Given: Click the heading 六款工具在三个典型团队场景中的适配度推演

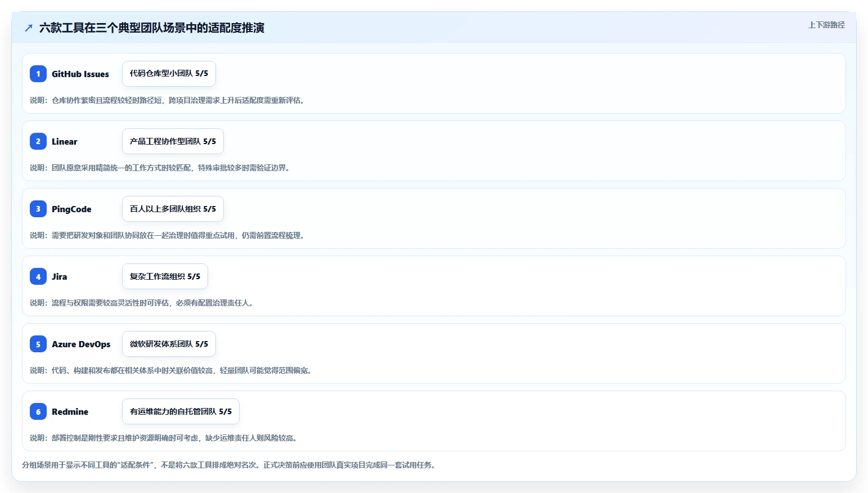Looking at the screenshot, I should coord(152,28).
